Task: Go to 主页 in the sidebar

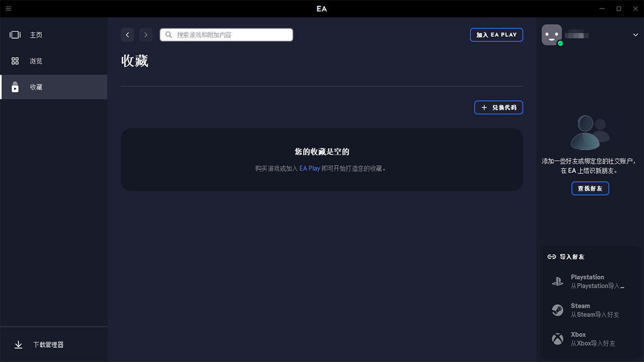Action: pos(53,35)
